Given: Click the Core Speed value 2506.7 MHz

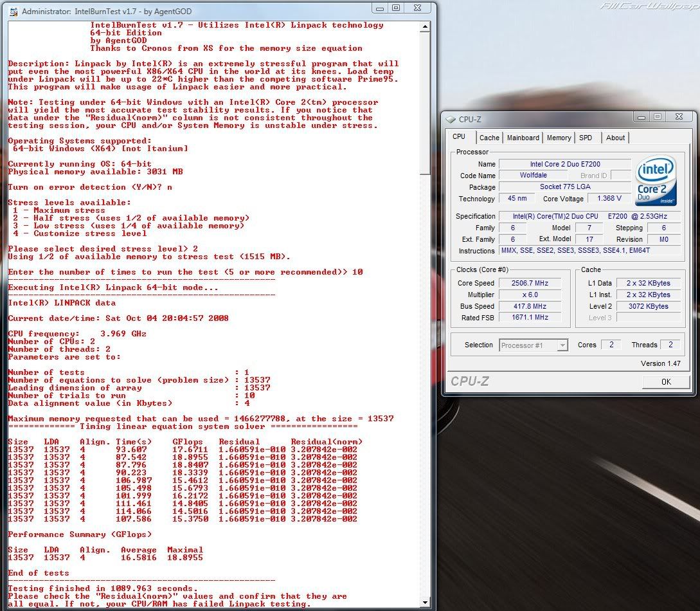Looking at the screenshot, I should coord(530,283).
